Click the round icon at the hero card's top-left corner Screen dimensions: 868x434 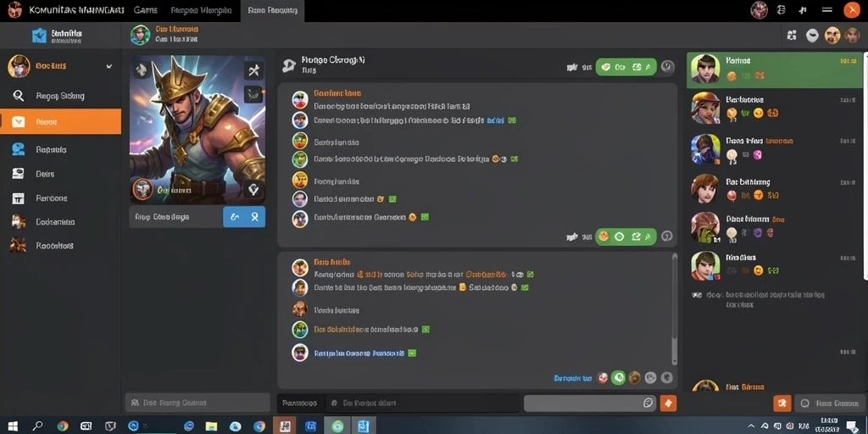coord(142,70)
